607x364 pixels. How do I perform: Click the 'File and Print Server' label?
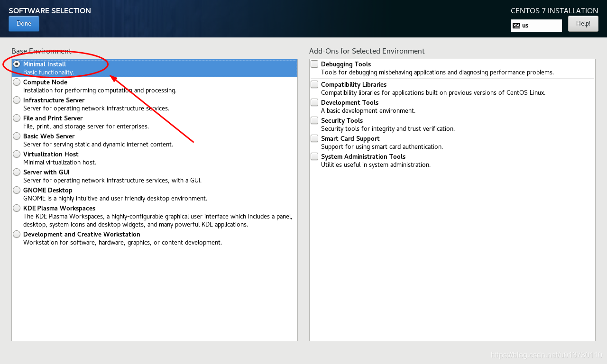click(x=53, y=118)
